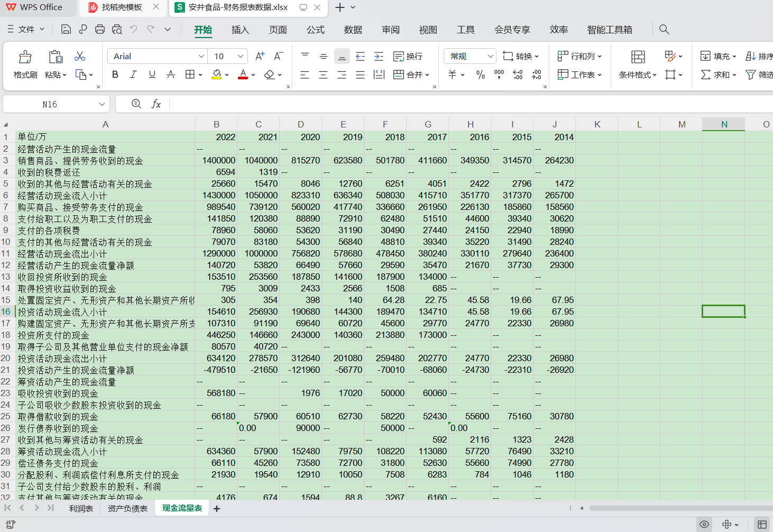
Task: Click the increase decimal places icon
Action: click(518, 75)
